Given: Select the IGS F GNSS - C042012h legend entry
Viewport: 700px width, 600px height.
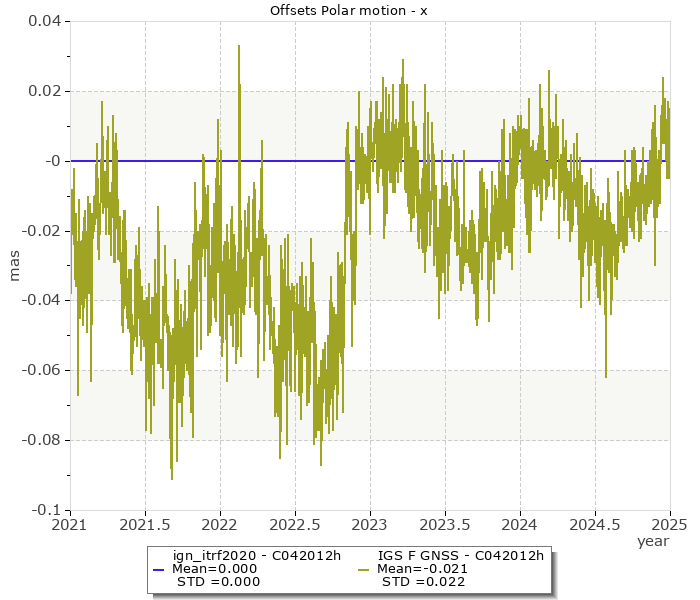Looking at the screenshot, I should [x=460, y=555].
